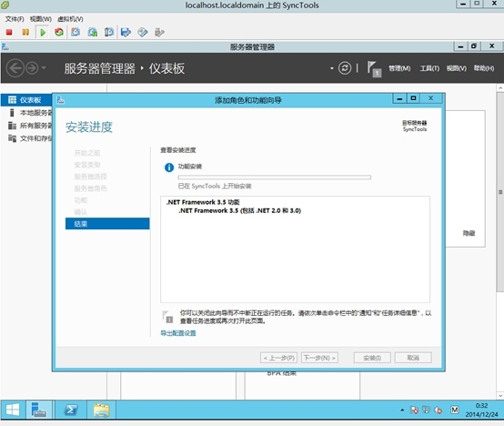Image resolution: width=504 pixels, height=426 pixels.
Task: Click the red stop VM icon
Action: click(x=9, y=32)
